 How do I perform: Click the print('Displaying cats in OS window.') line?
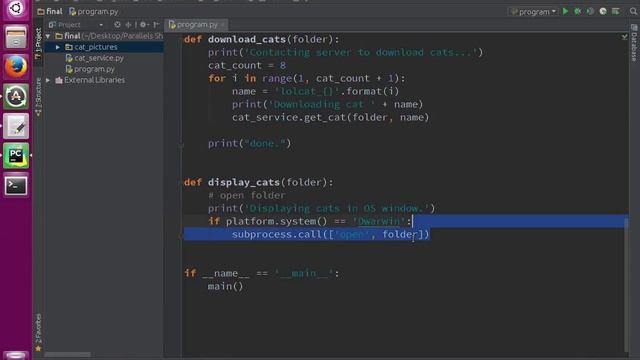[322, 208]
